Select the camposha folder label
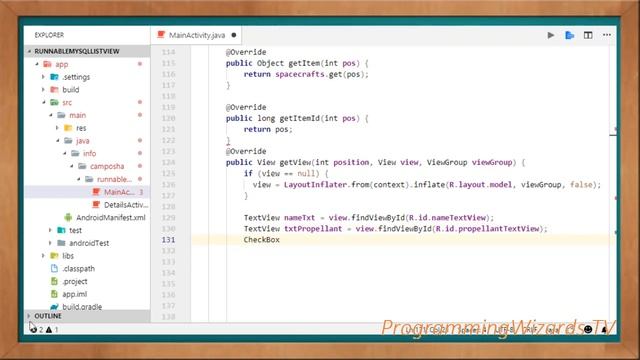This screenshot has height=360, width=640. click(x=107, y=166)
